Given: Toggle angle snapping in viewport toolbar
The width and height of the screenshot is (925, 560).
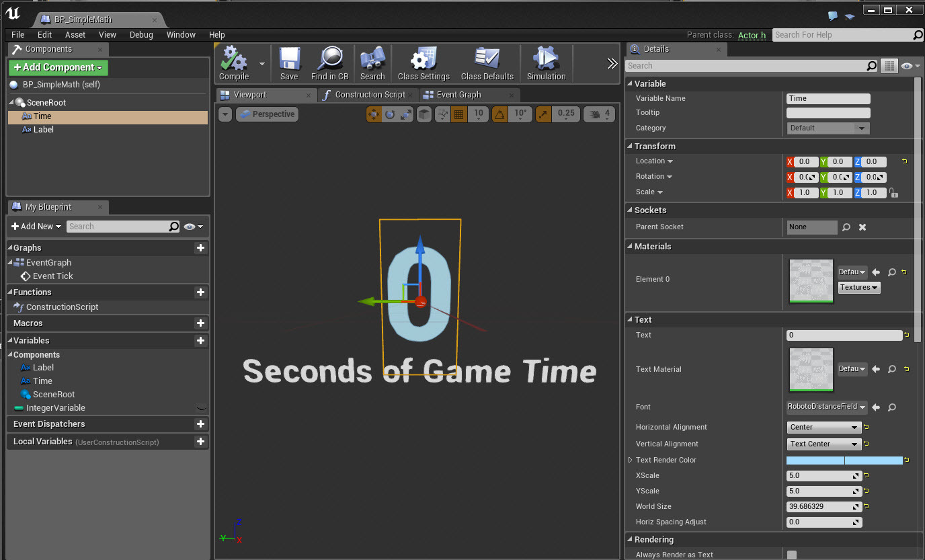Looking at the screenshot, I should point(499,114).
